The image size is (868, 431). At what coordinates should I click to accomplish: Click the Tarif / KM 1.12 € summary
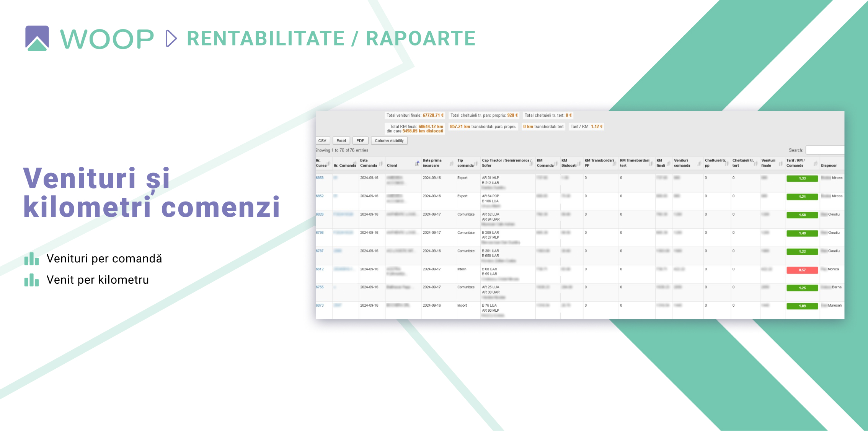click(586, 127)
